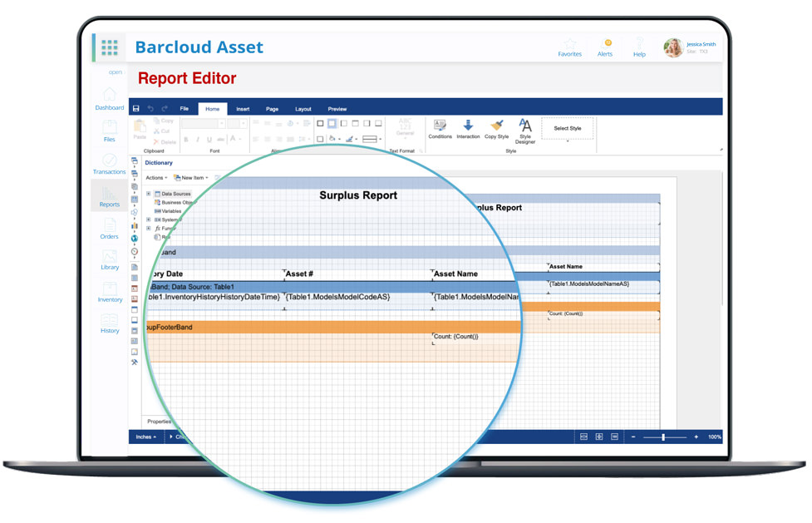Open the File menu
Viewport: 812px width, 523px height.
[x=185, y=108]
